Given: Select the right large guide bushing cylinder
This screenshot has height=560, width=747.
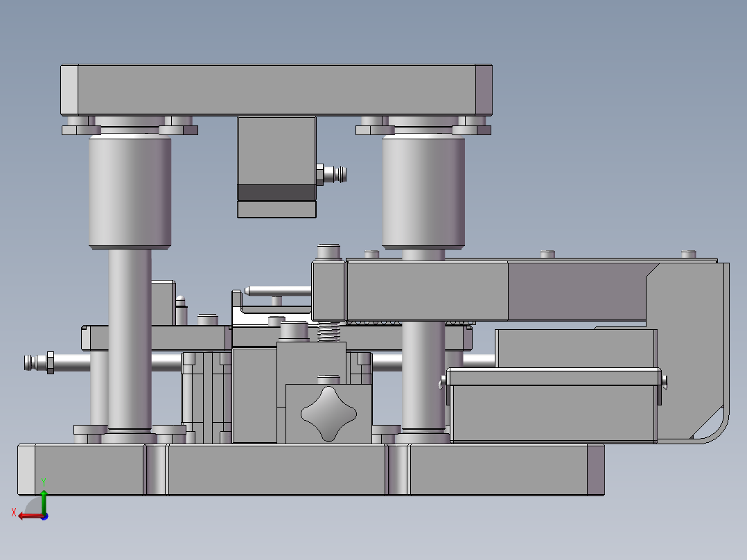Looking at the screenshot, I should pyautogui.click(x=423, y=191).
